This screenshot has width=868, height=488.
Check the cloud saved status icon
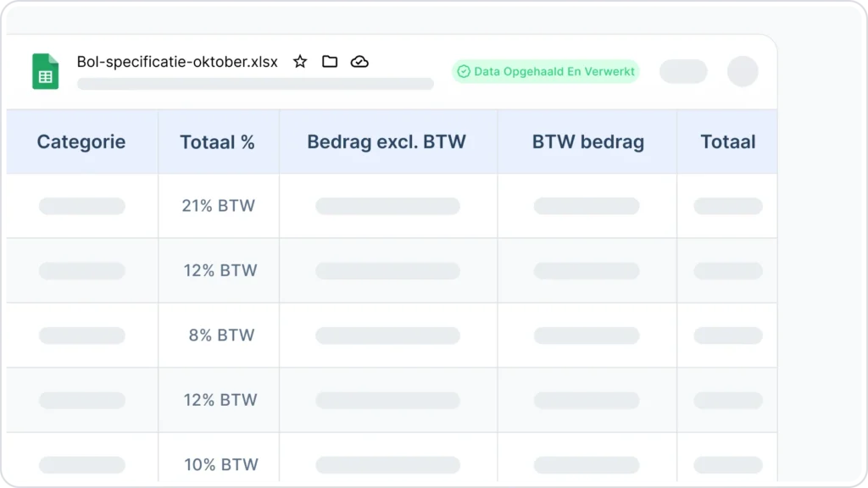359,61
